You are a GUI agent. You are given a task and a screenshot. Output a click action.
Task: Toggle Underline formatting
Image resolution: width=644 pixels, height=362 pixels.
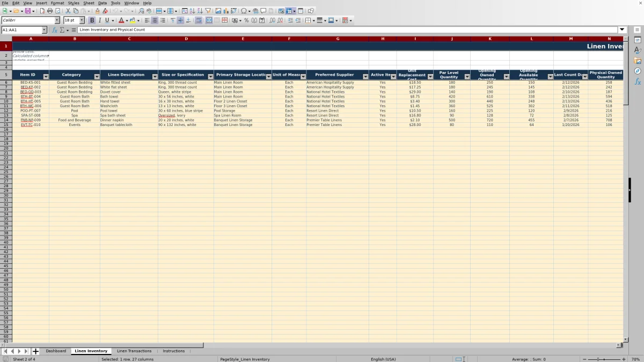tap(107, 20)
